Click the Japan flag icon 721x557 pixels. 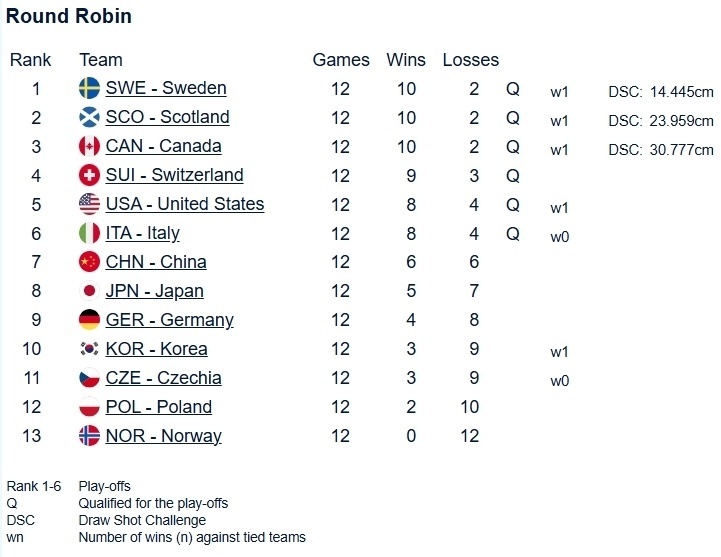89,291
